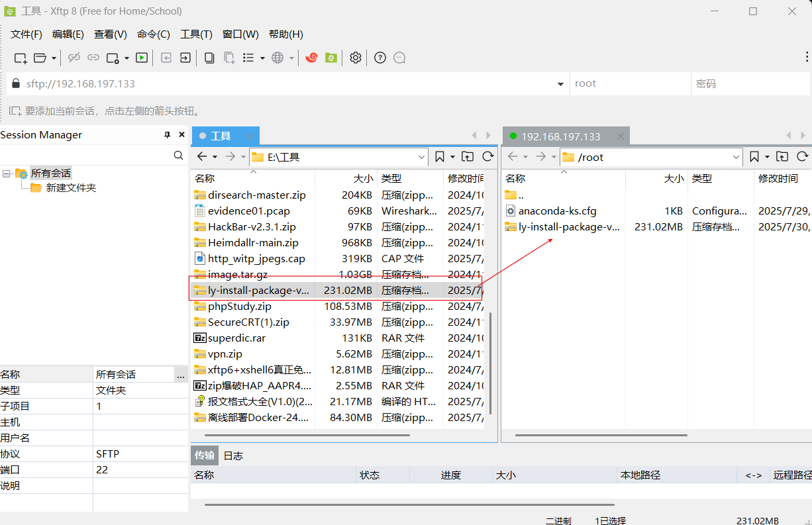Click the 密码 password field
The height and width of the screenshot is (525, 812).
[x=751, y=84]
